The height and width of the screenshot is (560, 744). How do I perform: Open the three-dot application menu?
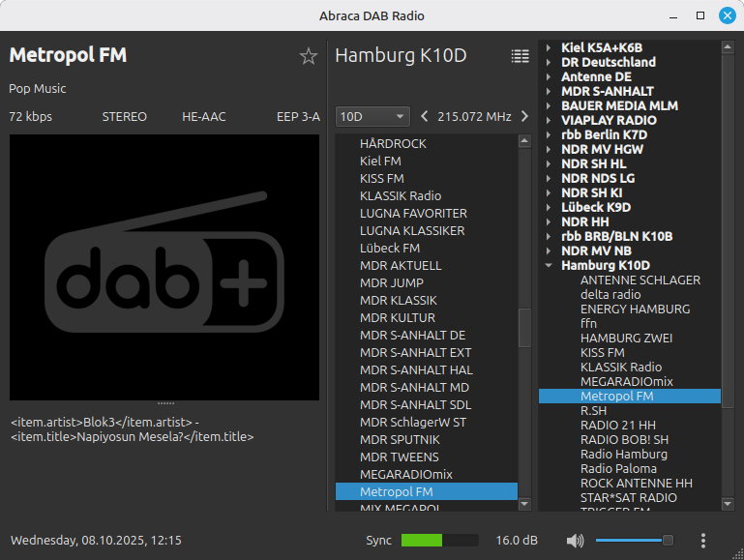pyautogui.click(x=703, y=541)
